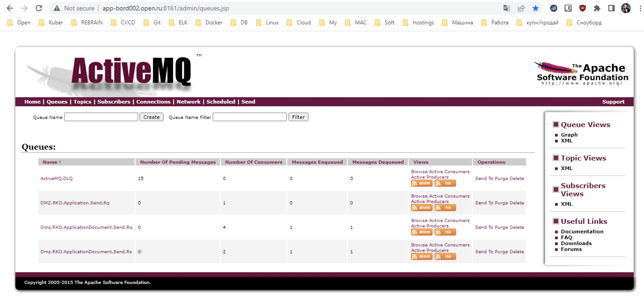The height and width of the screenshot is (298, 644).
Task: Open atom feed for DMZ.RKO.Application.Send.Rq
Action: tap(422, 207)
